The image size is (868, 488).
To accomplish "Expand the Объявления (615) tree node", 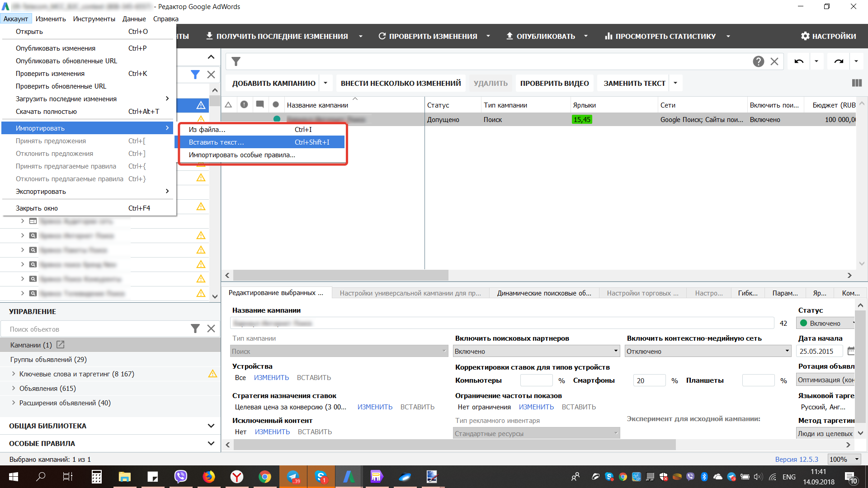I will coord(13,388).
